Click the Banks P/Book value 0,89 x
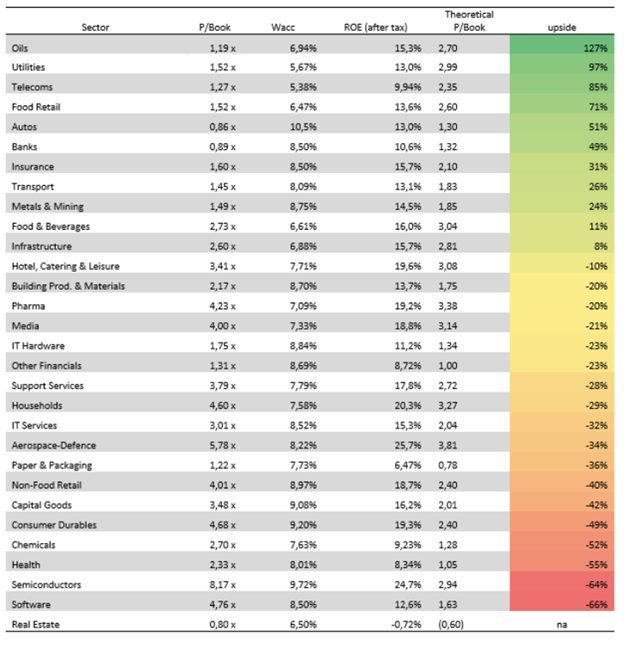The image size is (624, 647). click(x=222, y=147)
